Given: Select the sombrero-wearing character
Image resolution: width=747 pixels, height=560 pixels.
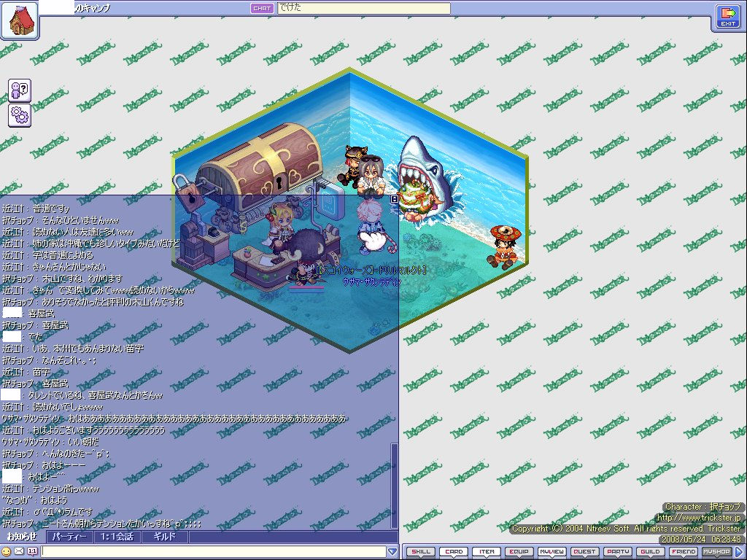Looking at the screenshot, I should [x=504, y=247].
